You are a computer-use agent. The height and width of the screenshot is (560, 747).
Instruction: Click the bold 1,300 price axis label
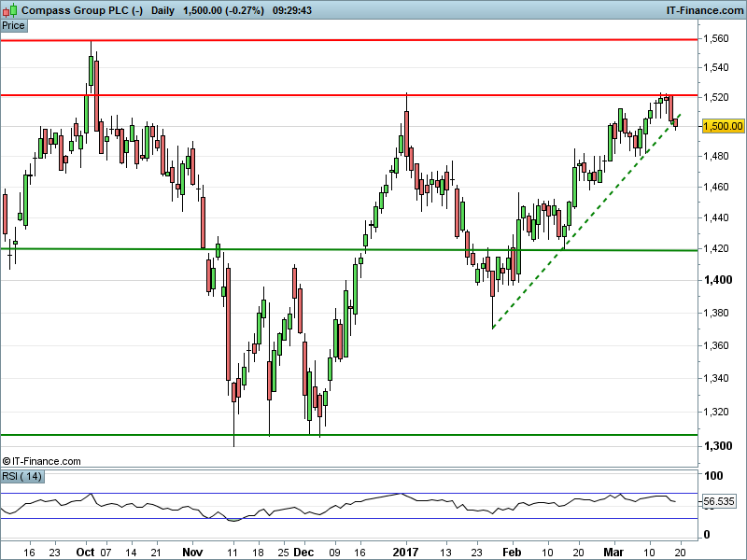point(718,446)
